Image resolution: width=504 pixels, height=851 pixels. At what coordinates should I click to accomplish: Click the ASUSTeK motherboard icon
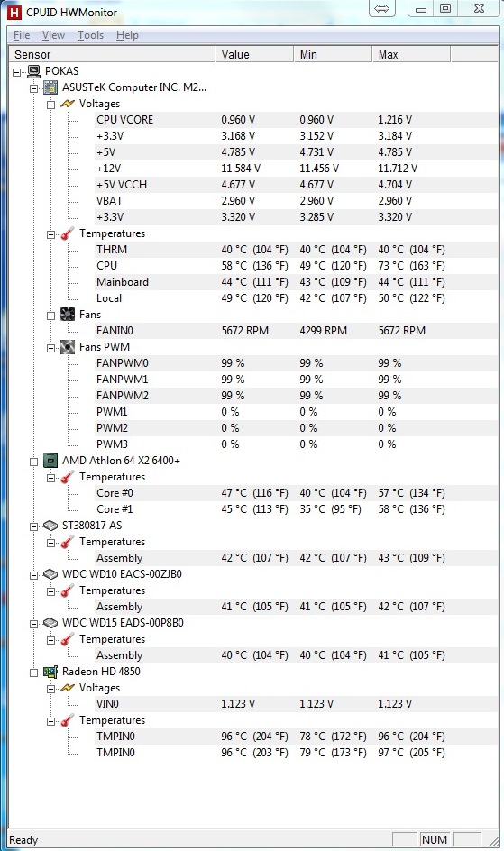point(50,87)
